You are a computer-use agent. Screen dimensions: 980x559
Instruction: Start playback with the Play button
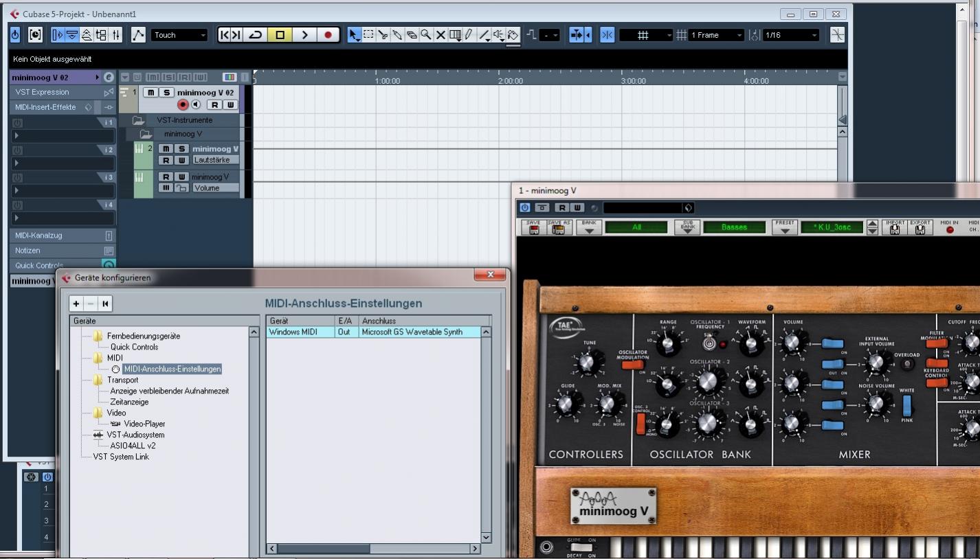[304, 35]
